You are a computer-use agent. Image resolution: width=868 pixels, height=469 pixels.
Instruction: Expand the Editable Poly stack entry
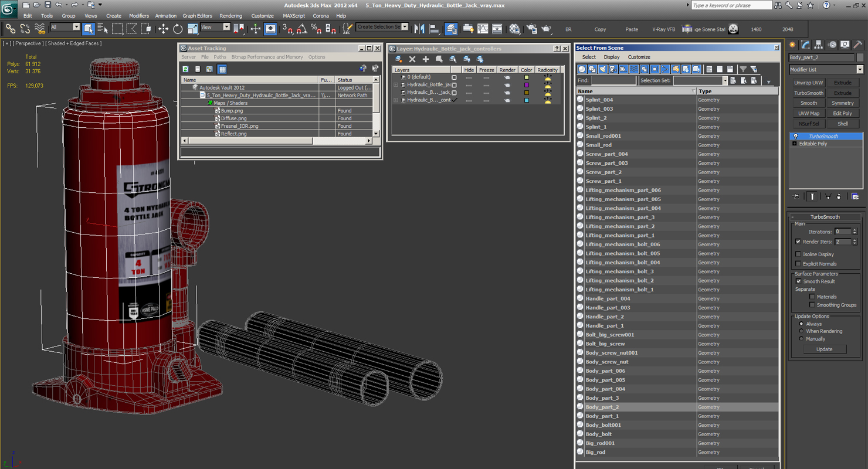tap(795, 144)
